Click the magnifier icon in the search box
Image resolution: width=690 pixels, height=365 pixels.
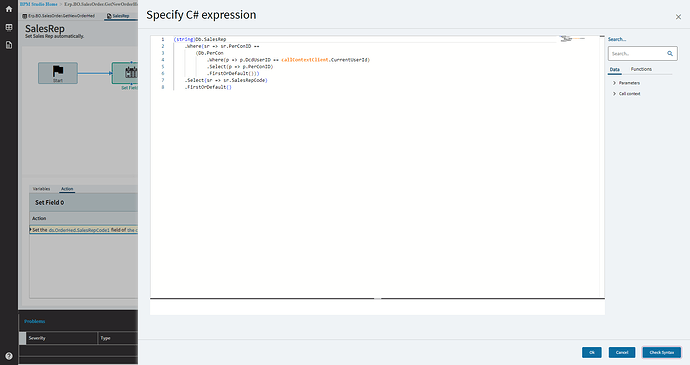(670, 53)
